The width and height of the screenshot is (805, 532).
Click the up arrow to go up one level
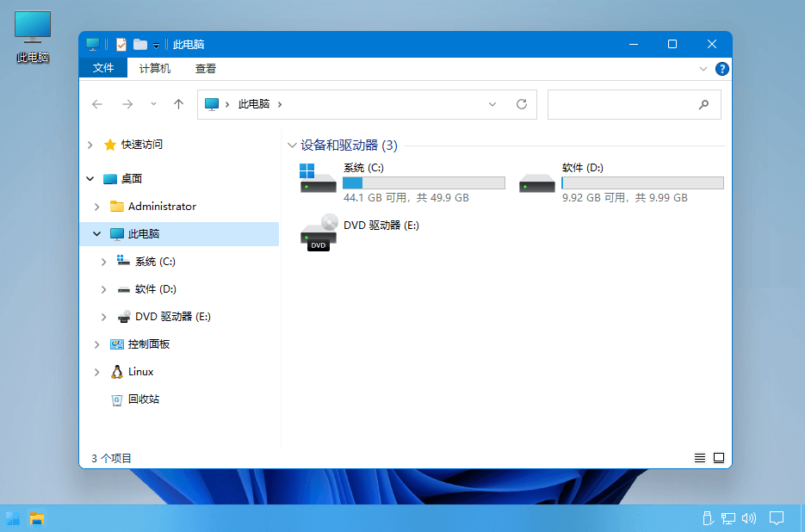point(178,103)
